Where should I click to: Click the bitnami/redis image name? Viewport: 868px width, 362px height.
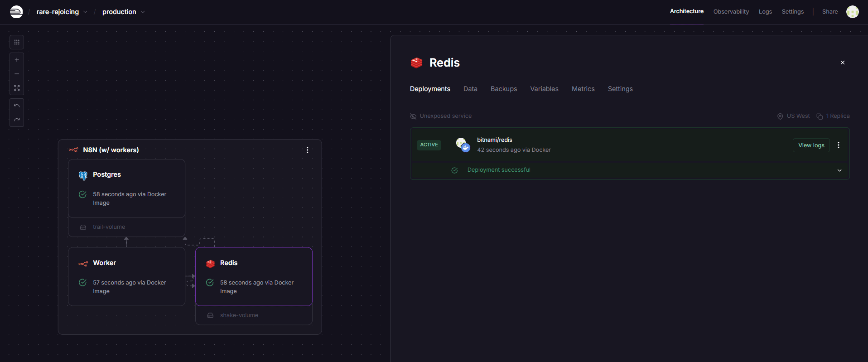click(x=495, y=140)
